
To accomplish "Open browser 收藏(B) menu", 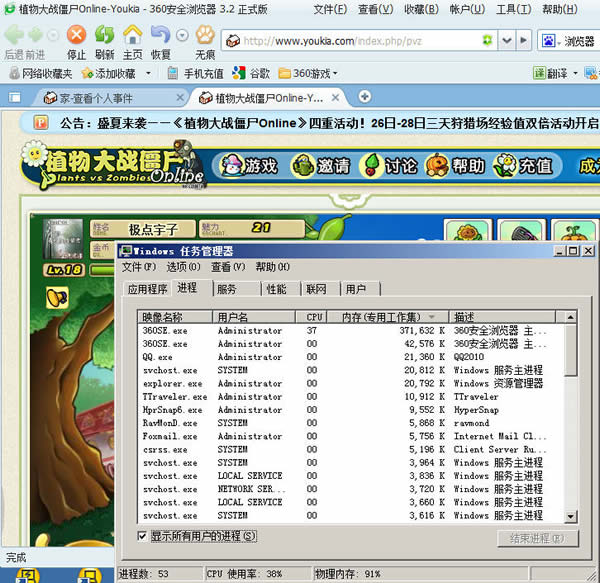I will coord(421,9).
